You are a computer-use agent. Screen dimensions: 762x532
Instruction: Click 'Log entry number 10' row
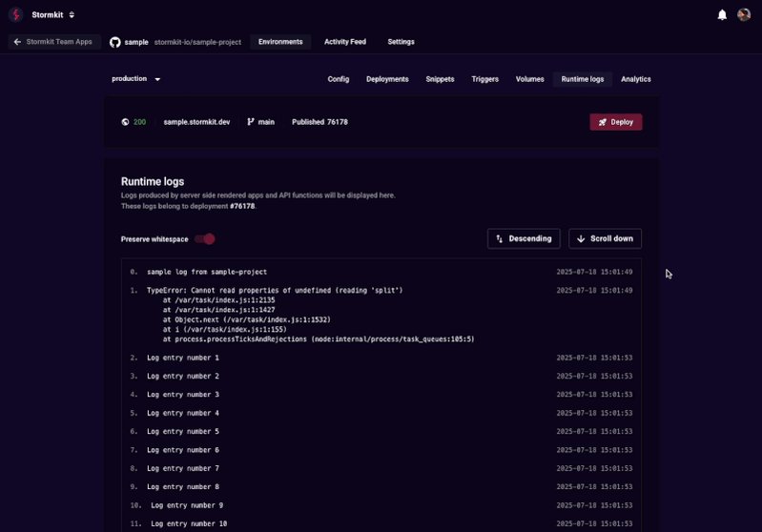pos(381,523)
